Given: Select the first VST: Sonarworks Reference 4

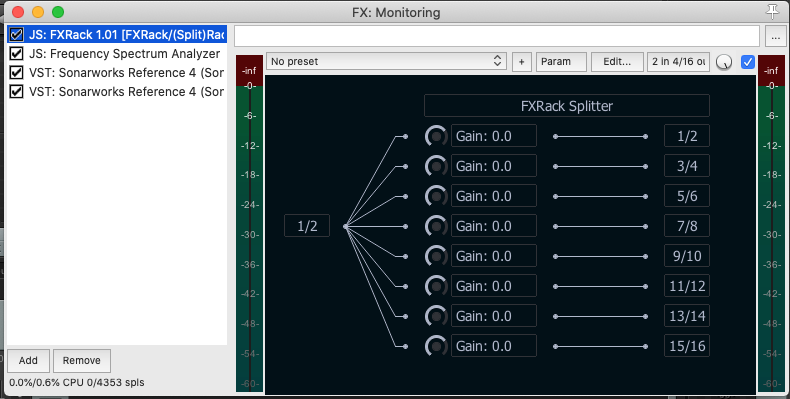Looking at the screenshot, I should [126, 73].
